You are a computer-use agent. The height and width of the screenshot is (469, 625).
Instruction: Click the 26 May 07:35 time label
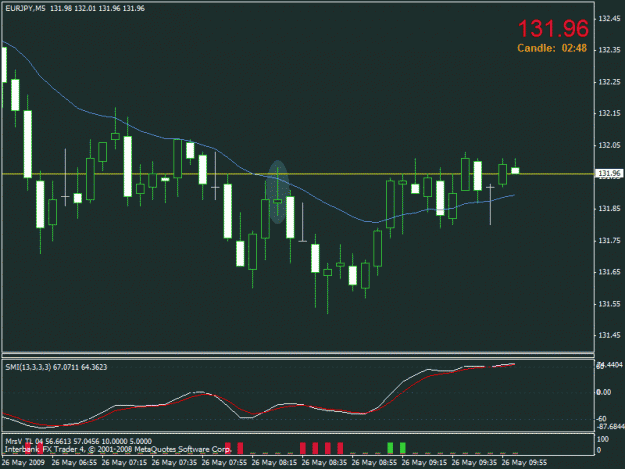pyautogui.click(x=174, y=463)
